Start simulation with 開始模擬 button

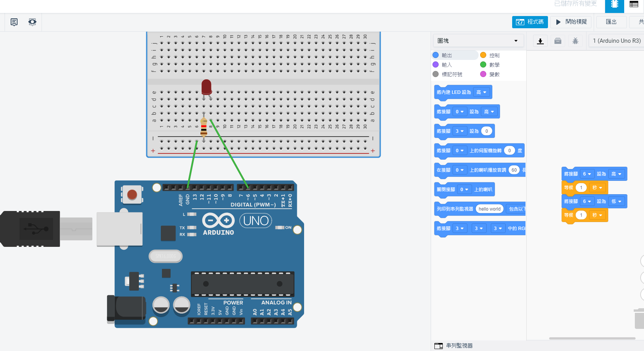[571, 22]
